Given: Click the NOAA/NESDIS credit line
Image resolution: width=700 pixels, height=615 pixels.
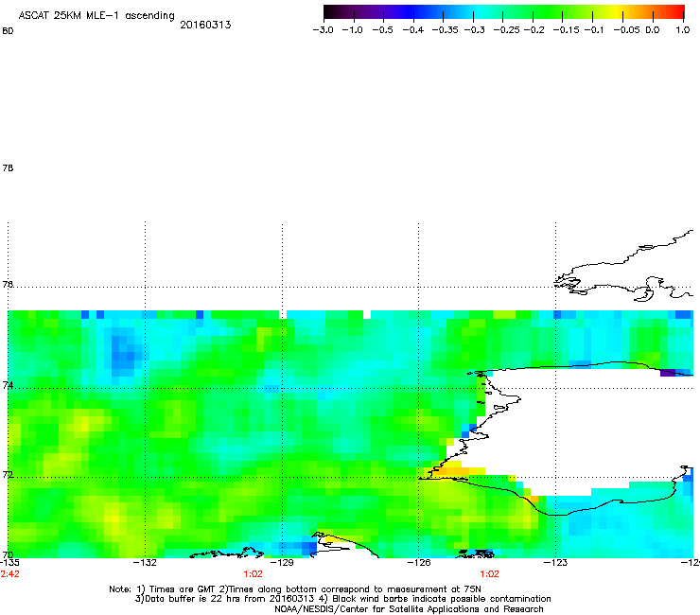Looking at the screenshot, I should point(409,609).
